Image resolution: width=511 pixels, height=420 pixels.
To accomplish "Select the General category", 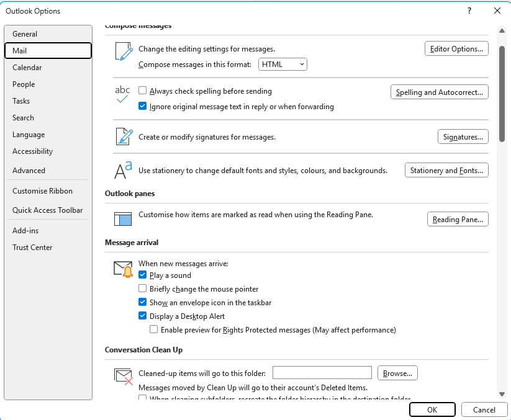I will (48, 34).
